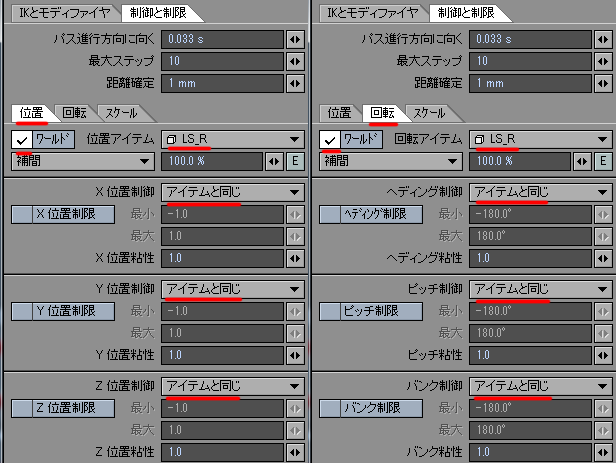Enable the Z 位置制限 button

pos(63,408)
